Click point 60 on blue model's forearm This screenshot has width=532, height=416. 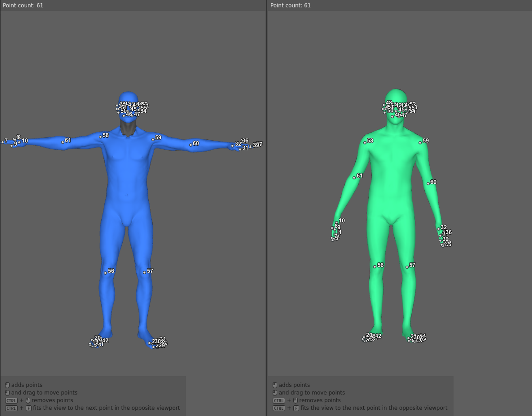[190, 145]
